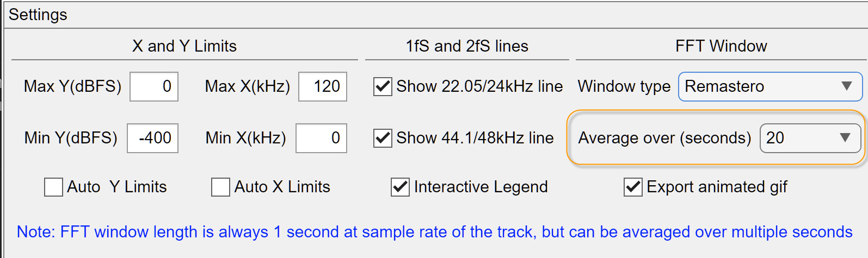Toggle Show 44.1/48kHz line checkbox

[x=383, y=138]
